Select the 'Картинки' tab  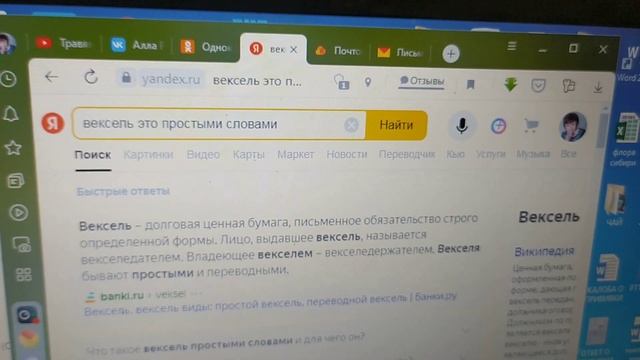[x=149, y=155]
